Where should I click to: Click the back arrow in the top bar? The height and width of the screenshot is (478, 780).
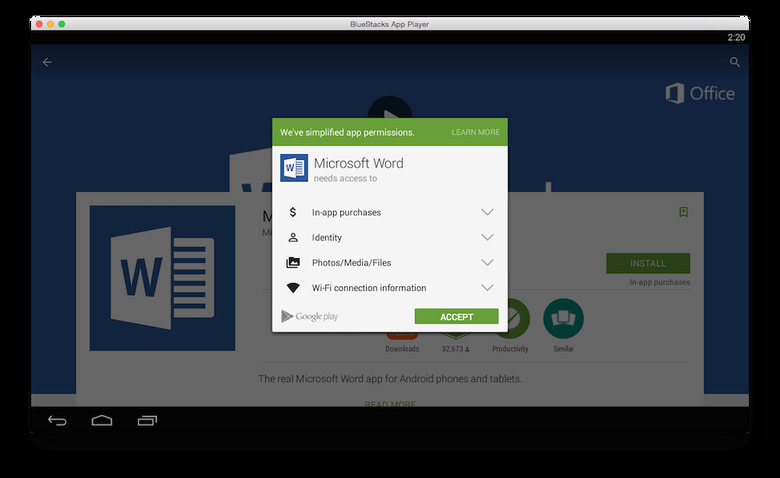pyautogui.click(x=47, y=62)
